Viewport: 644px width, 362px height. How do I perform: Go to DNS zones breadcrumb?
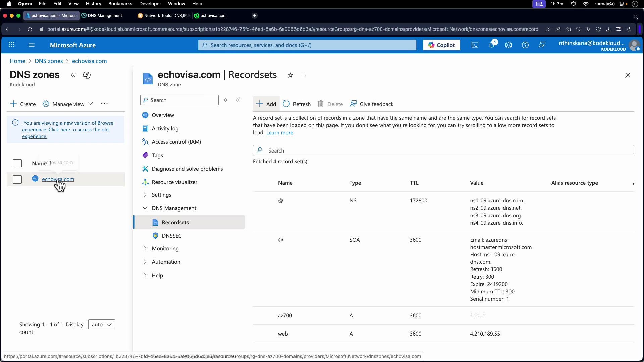[x=49, y=61]
